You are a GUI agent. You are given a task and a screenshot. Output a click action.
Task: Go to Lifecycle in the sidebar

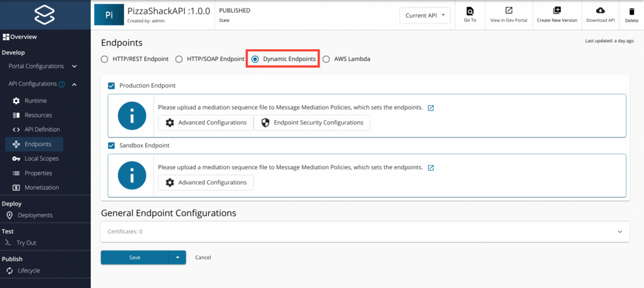tap(29, 270)
